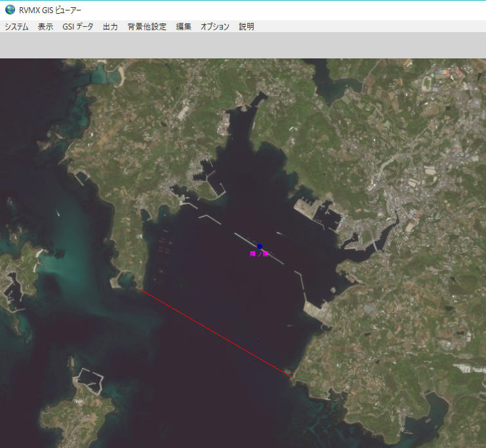The image size is (486, 448).
Task: Click the white boat in western sea
Action: (58, 213)
